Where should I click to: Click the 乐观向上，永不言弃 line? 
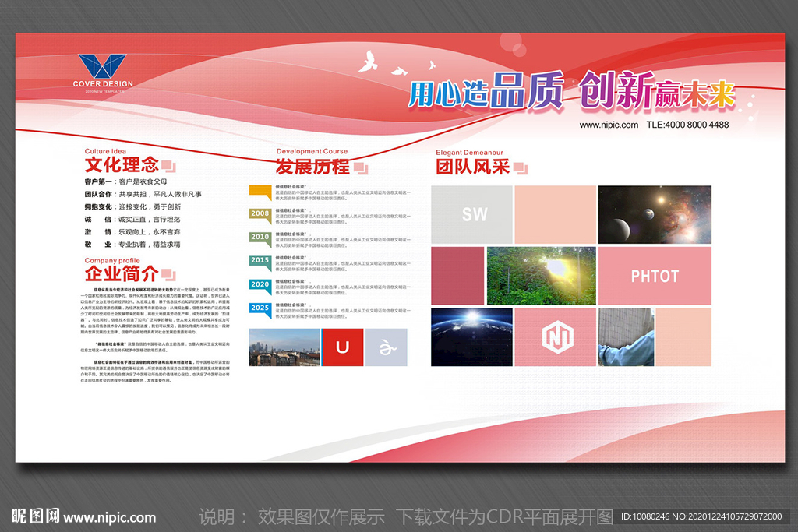pos(150,232)
